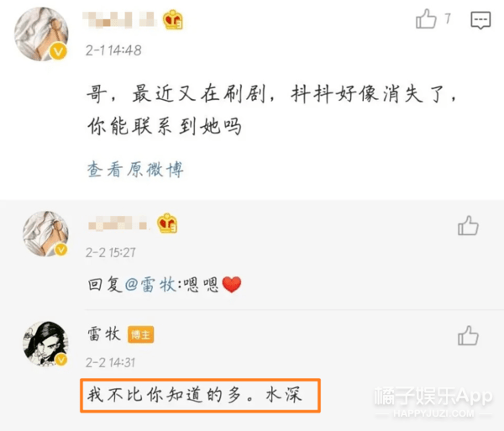Click the blurred username at top

coord(119,19)
